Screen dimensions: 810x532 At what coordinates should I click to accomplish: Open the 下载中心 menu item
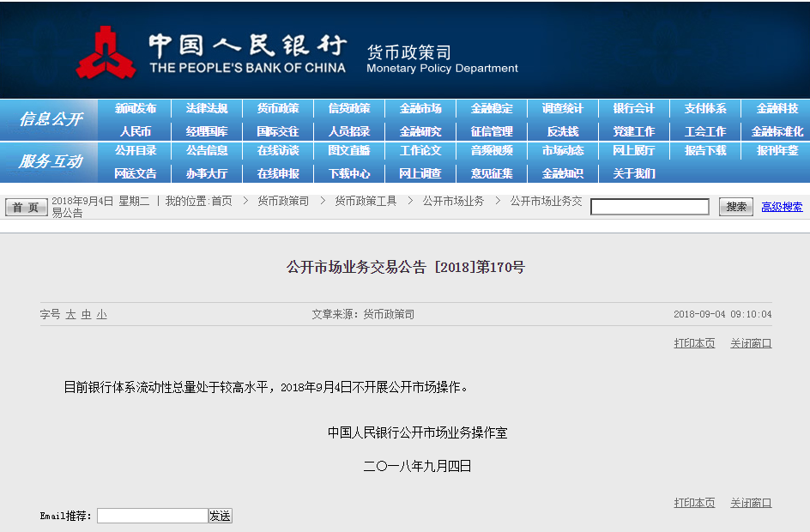[349, 173]
